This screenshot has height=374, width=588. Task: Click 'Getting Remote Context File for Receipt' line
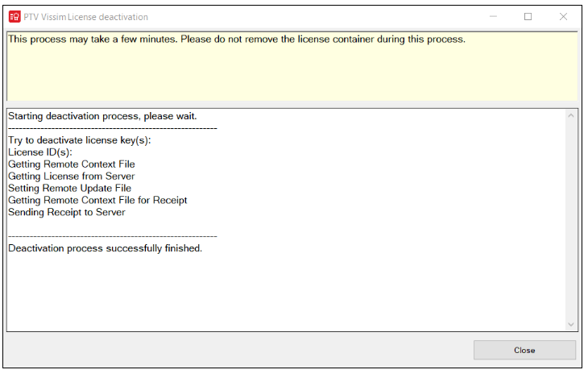click(x=97, y=201)
